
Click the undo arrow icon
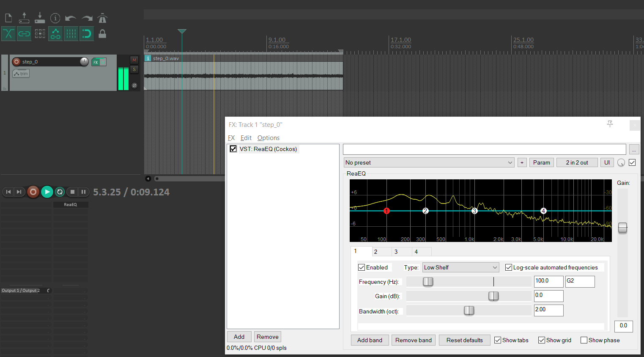[71, 18]
